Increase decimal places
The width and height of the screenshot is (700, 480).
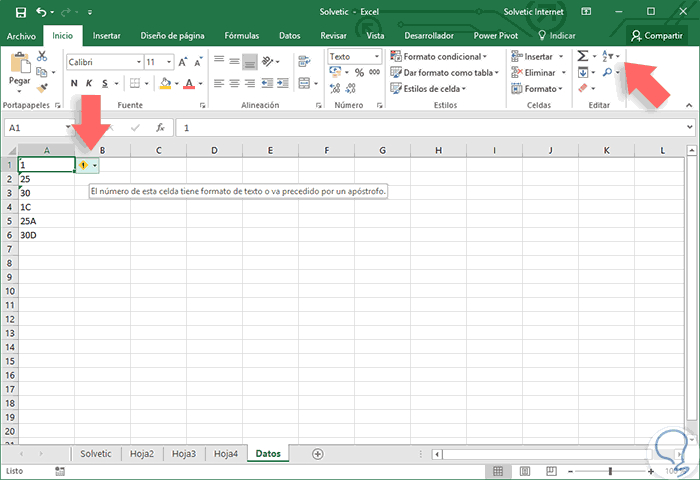(335, 88)
